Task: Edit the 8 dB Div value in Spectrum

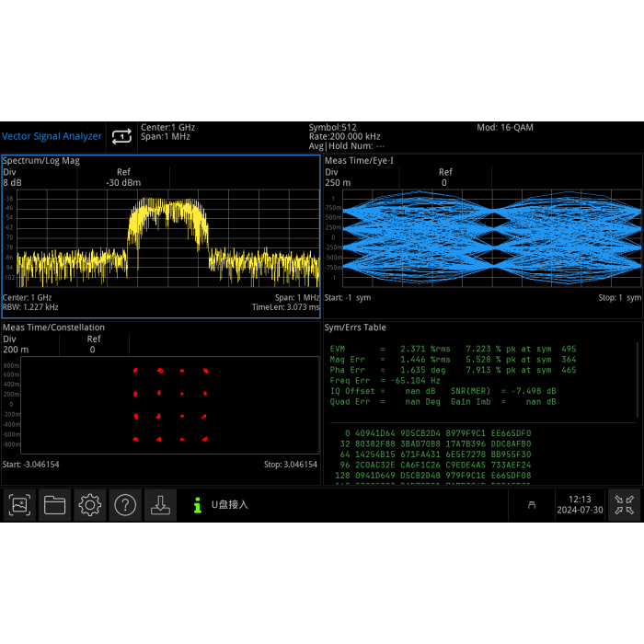Action: click(12, 182)
